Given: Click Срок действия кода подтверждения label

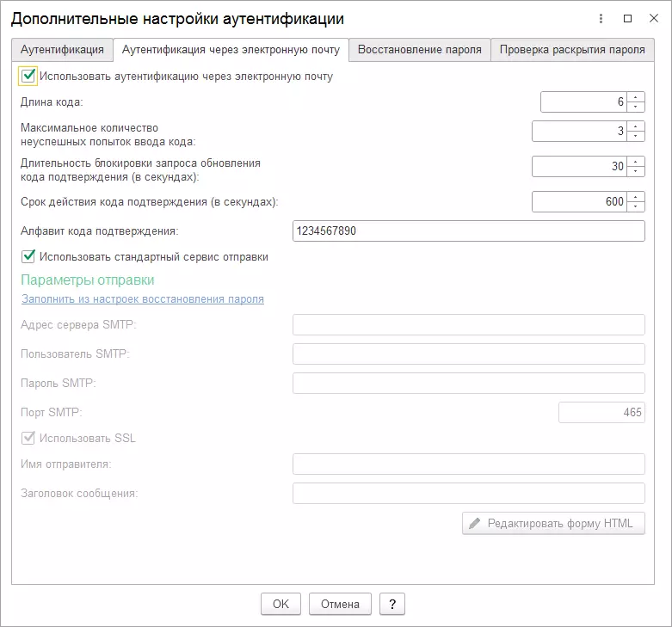Looking at the screenshot, I should click(149, 202).
